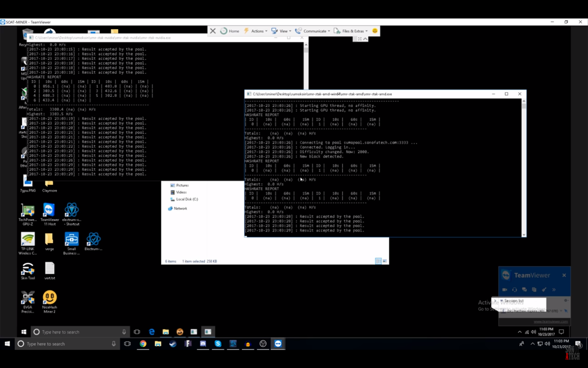Open chat in the TeamViewer panel

click(x=524, y=290)
